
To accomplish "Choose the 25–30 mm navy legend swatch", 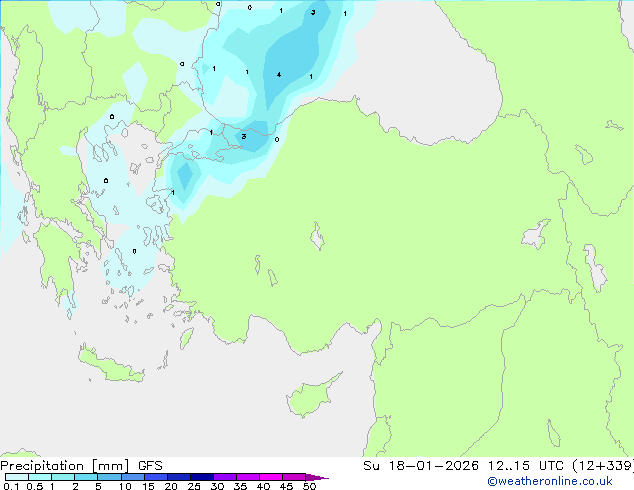I will (202, 477).
